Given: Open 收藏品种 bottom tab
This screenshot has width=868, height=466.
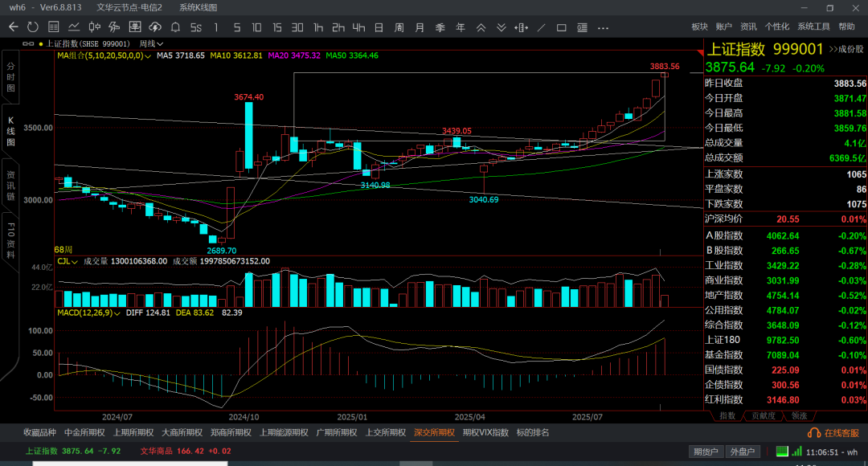Looking at the screenshot, I should pos(40,433).
